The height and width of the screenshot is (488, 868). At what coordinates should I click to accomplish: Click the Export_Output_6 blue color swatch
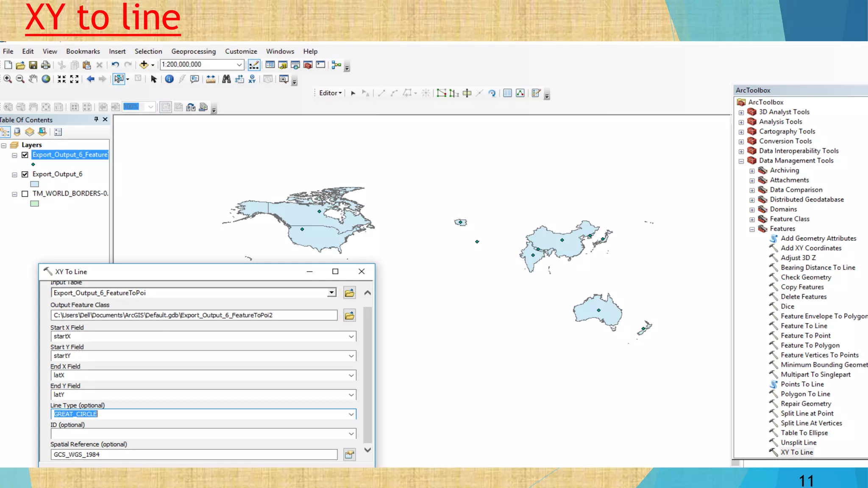(x=35, y=184)
